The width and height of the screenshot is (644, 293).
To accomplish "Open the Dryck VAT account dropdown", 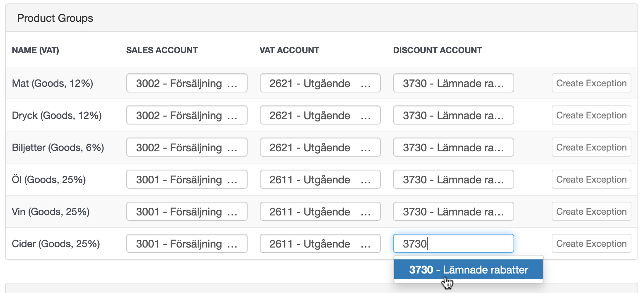I will 320,115.
